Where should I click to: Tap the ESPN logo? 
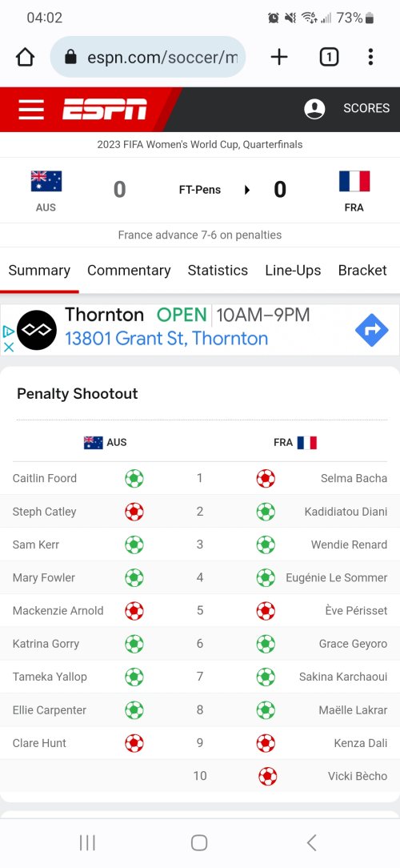coord(105,109)
